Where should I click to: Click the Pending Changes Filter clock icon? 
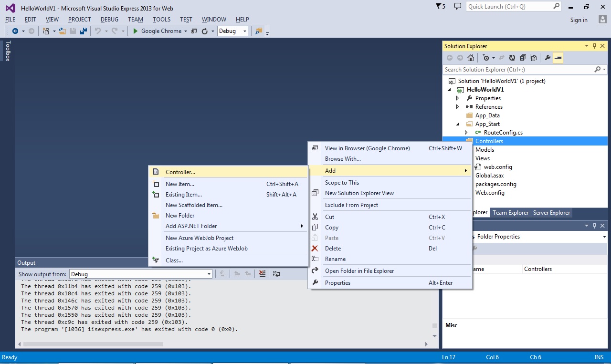coord(486,58)
